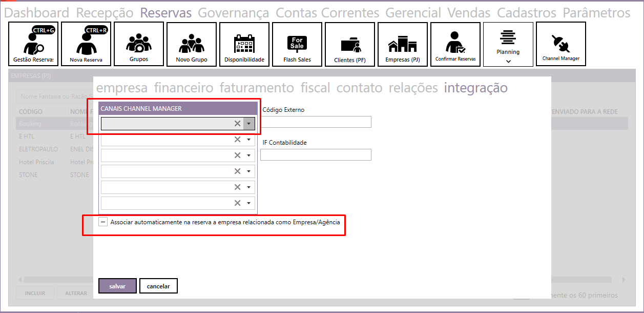The height and width of the screenshot is (313, 644).
Task: Open Flash Sales icon
Action: 297,44
